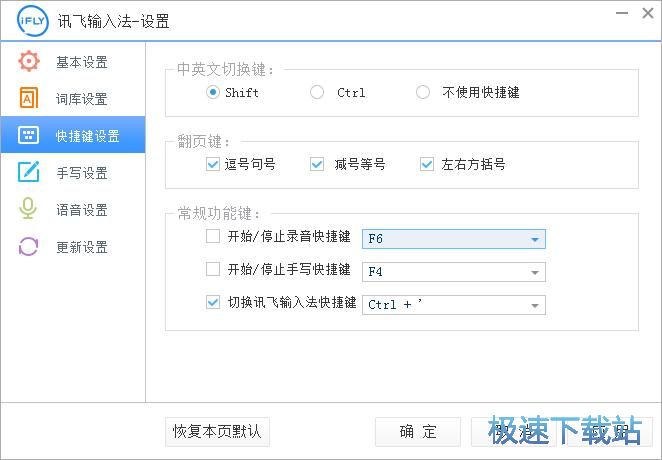The height and width of the screenshot is (460, 662).
Task: Uncheck the 逗号句号 page key checkbox
Action: click(212, 164)
